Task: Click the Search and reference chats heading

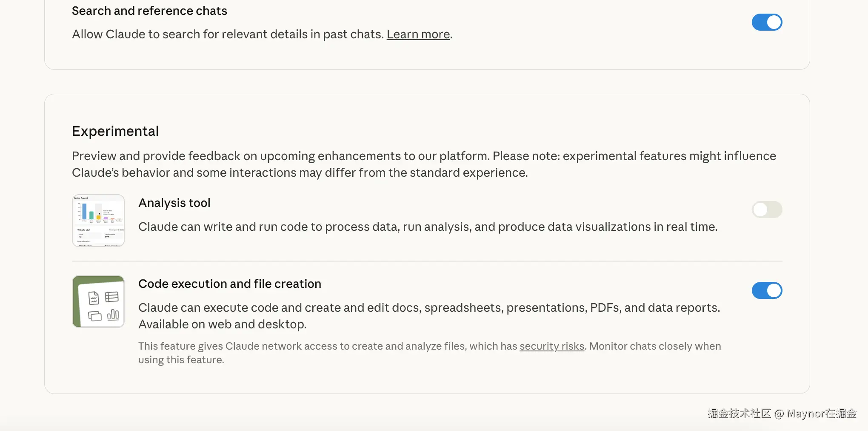Action: (149, 11)
